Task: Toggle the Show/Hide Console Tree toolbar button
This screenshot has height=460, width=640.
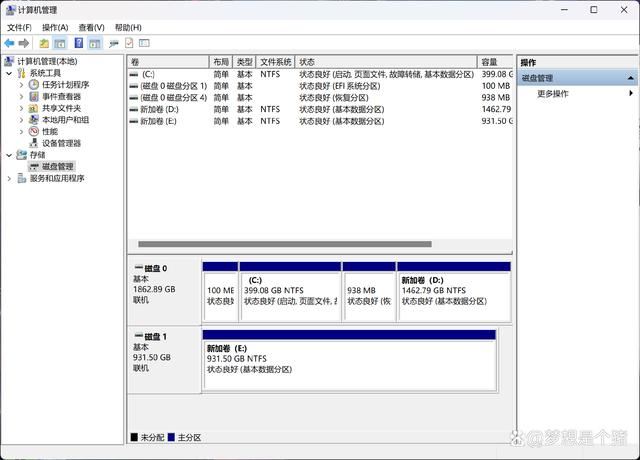Action: pyautogui.click(x=60, y=44)
